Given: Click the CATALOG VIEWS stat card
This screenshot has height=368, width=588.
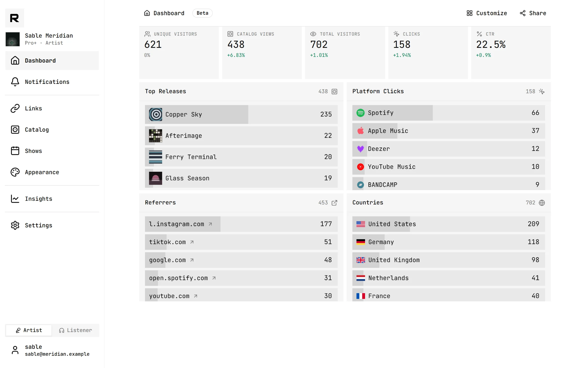Looking at the screenshot, I should pyautogui.click(x=262, y=53).
